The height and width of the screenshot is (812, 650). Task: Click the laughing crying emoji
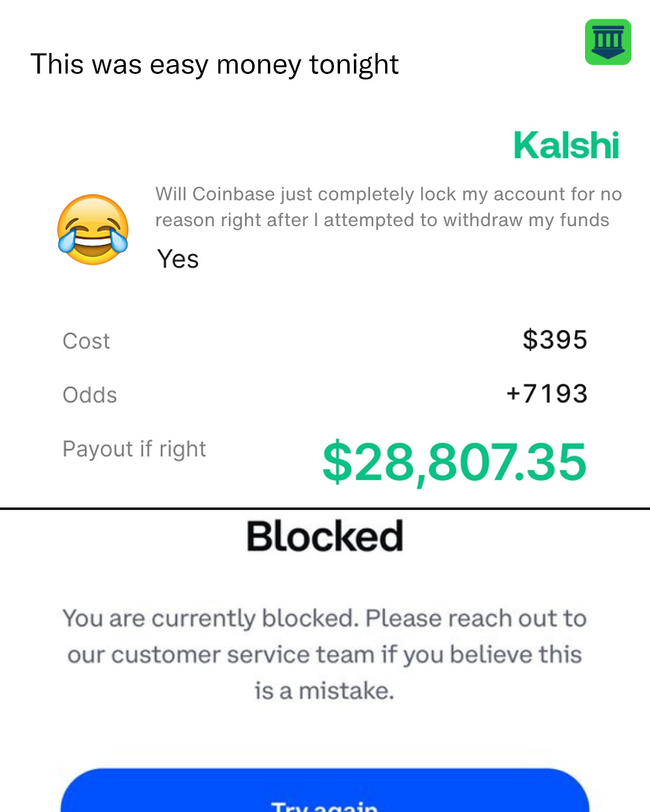(x=93, y=230)
